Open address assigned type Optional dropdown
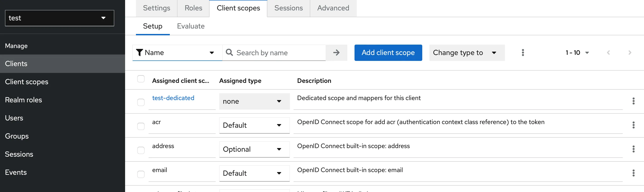Viewport: 644px width, 192px height. 254,149
